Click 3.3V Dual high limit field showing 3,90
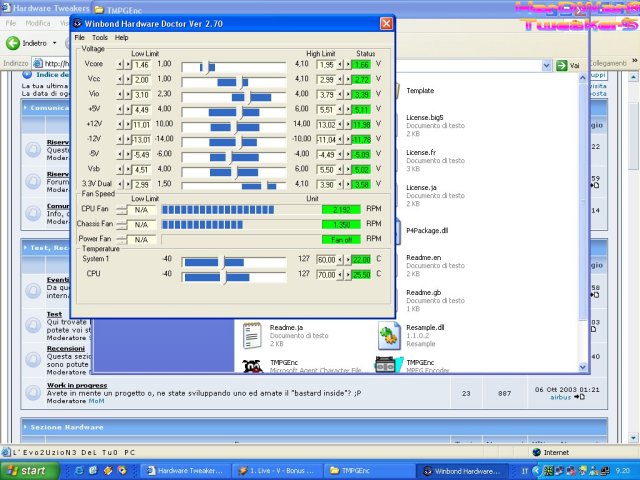This screenshot has width=640, height=480. [x=326, y=185]
